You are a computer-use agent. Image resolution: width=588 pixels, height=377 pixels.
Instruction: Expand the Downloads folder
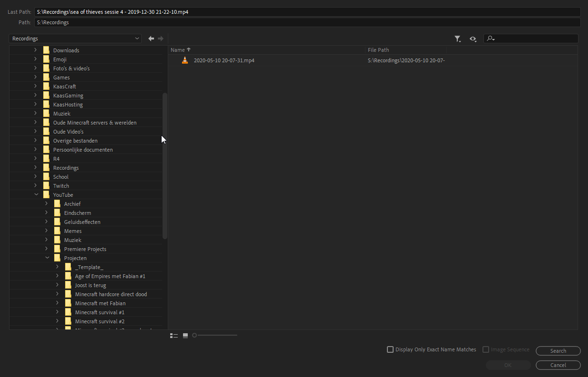(x=35, y=50)
